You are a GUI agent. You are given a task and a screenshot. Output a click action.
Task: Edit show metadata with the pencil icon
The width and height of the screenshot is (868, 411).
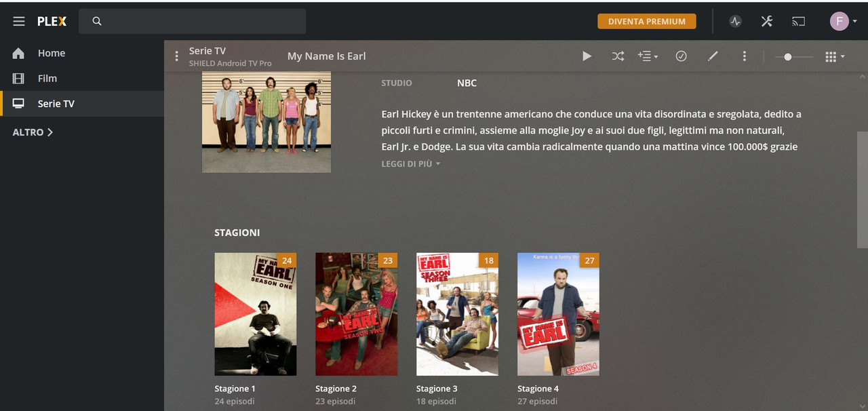pyautogui.click(x=713, y=56)
